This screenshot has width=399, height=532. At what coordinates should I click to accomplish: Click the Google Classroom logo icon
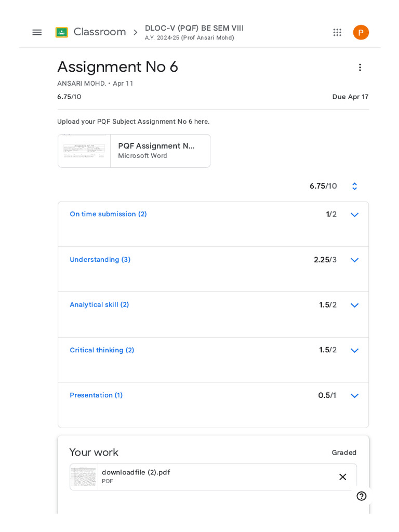tap(62, 32)
